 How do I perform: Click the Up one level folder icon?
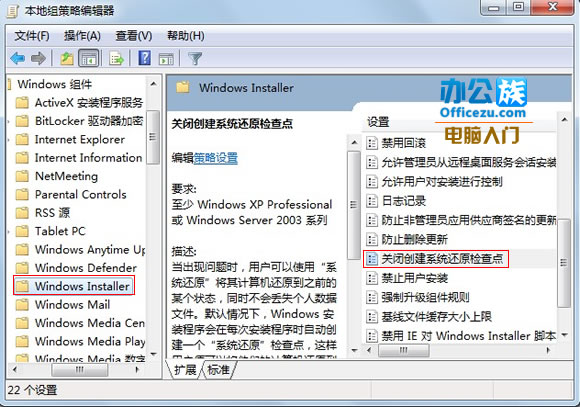tap(67, 58)
